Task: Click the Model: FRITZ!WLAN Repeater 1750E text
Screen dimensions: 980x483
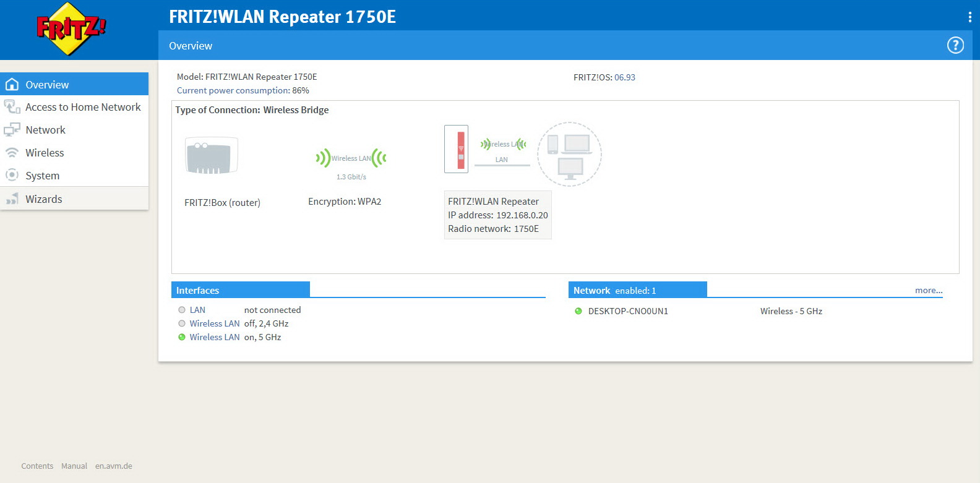Action: coord(247,77)
